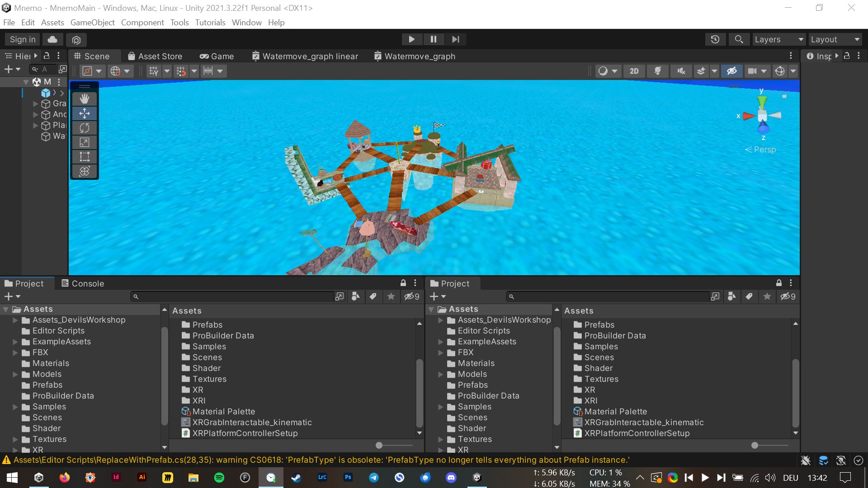Toggle scene audio mute button
This screenshot has width=868, height=488.
pyautogui.click(x=681, y=71)
